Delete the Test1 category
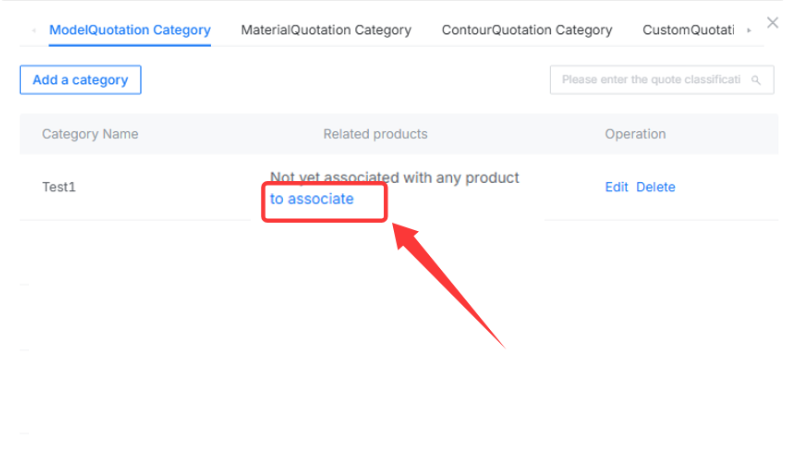 [x=655, y=187]
